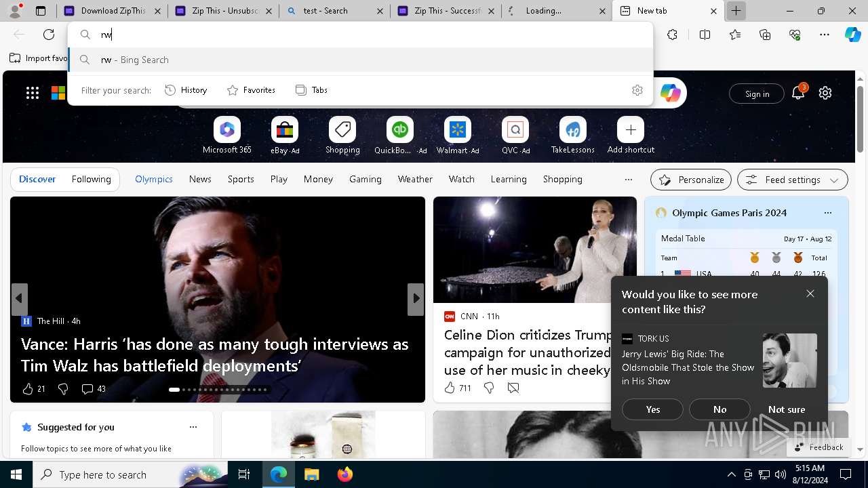Switch to test - Search tab

coord(335,11)
